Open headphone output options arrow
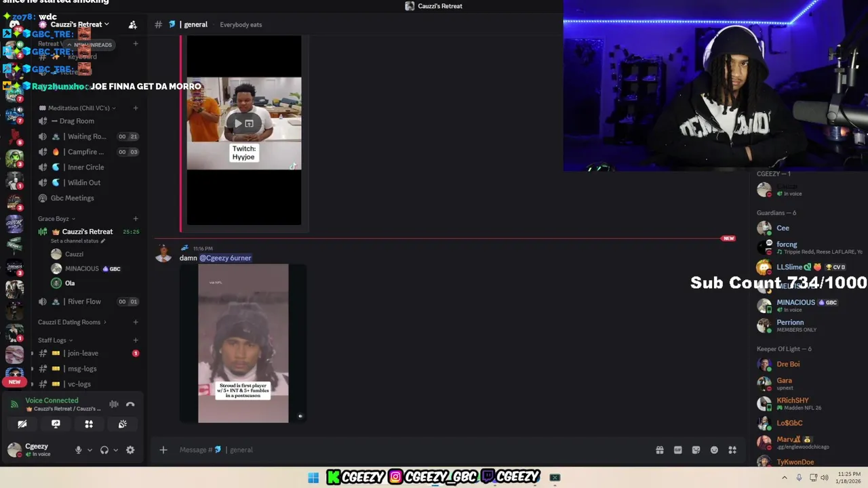This screenshot has height=488, width=868. tap(115, 450)
